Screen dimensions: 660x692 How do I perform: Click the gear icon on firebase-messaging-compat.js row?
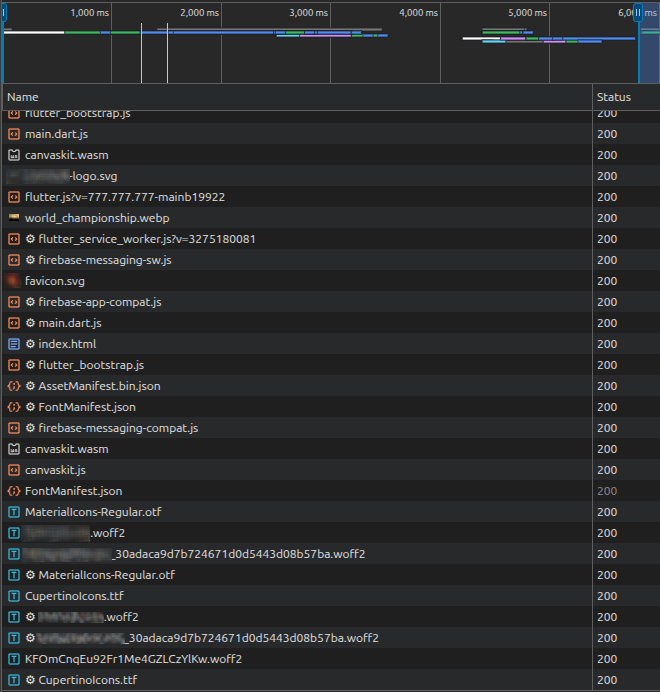tap(30, 428)
